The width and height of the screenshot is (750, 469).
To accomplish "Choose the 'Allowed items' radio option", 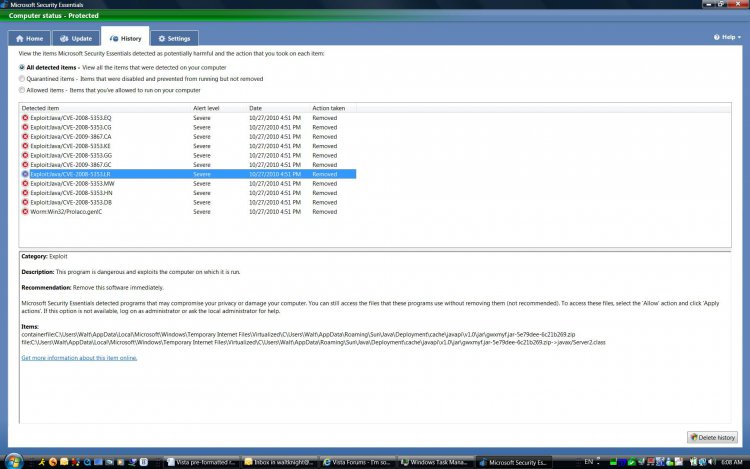I will (22, 90).
